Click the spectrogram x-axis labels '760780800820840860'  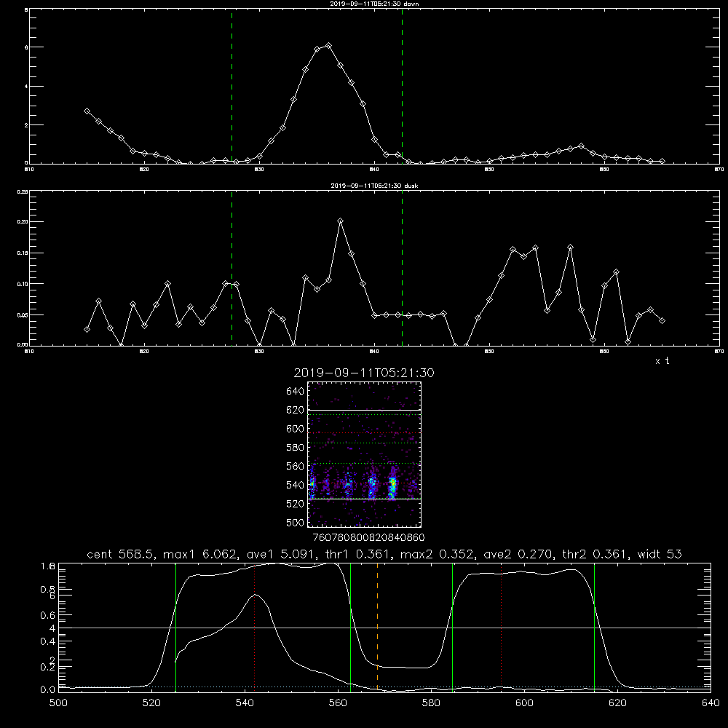click(368, 537)
